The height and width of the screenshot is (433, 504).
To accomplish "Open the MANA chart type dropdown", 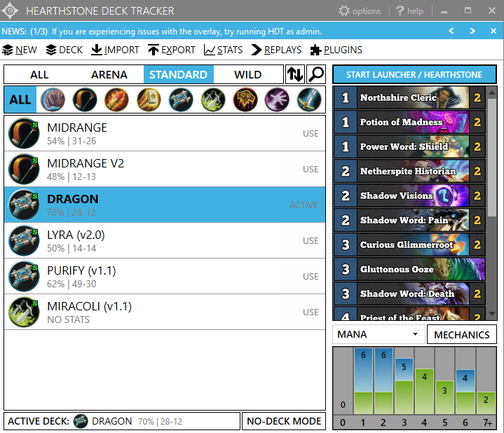I will tap(379, 334).
